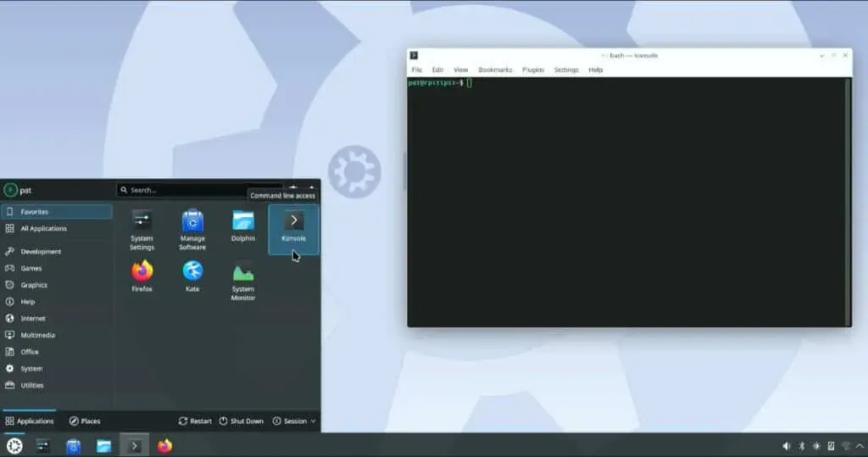Select the Favorites category
The width and height of the screenshot is (868, 457).
coord(57,212)
